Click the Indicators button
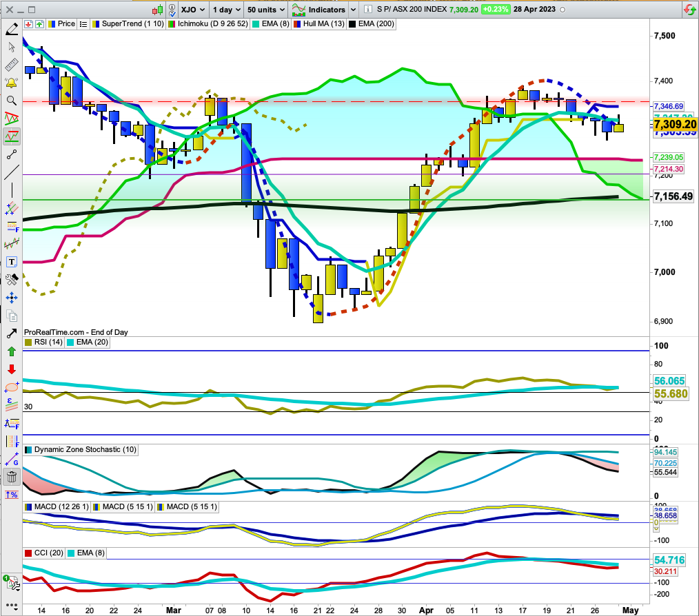 [x=318, y=10]
